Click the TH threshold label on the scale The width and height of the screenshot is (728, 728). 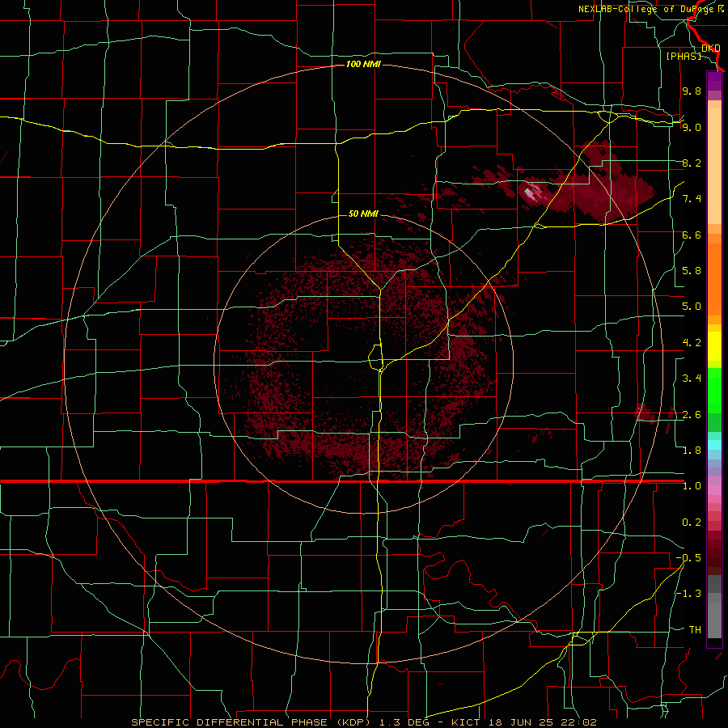695,630
